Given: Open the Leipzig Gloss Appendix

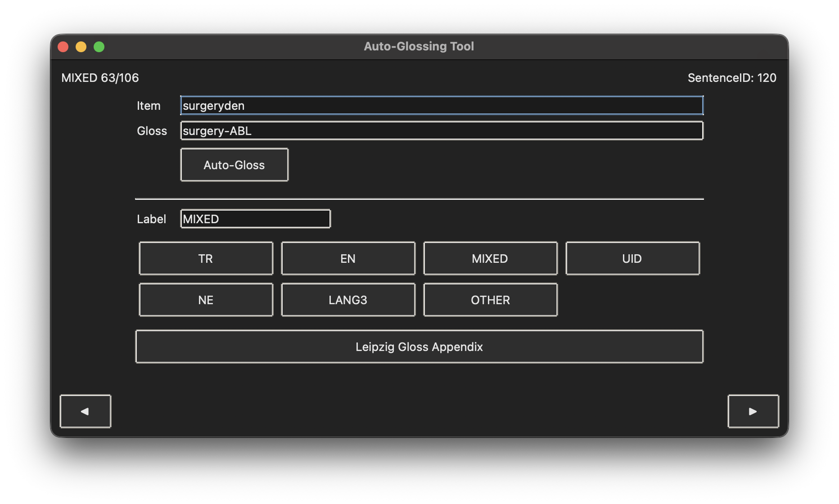Looking at the screenshot, I should (x=419, y=346).
